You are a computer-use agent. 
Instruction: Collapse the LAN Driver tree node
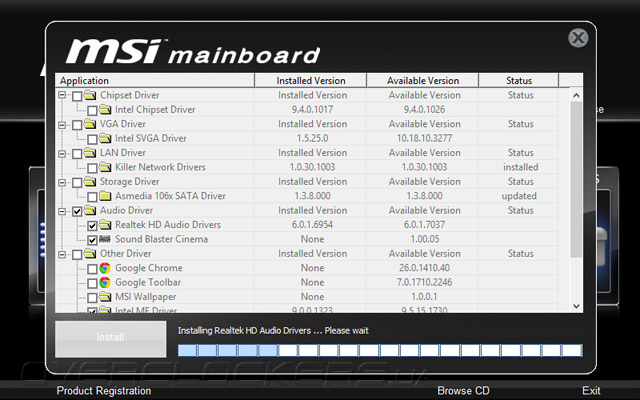point(62,153)
